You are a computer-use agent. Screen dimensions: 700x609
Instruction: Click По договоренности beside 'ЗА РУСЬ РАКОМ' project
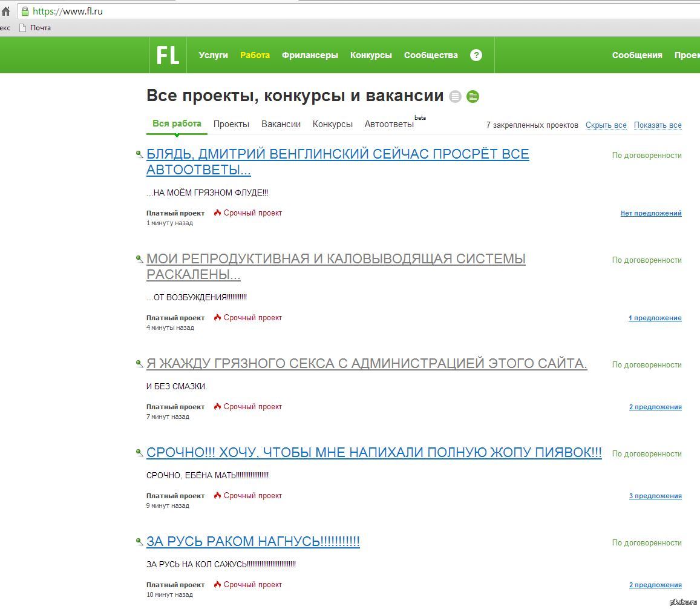pyautogui.click(x=647, y=542)
